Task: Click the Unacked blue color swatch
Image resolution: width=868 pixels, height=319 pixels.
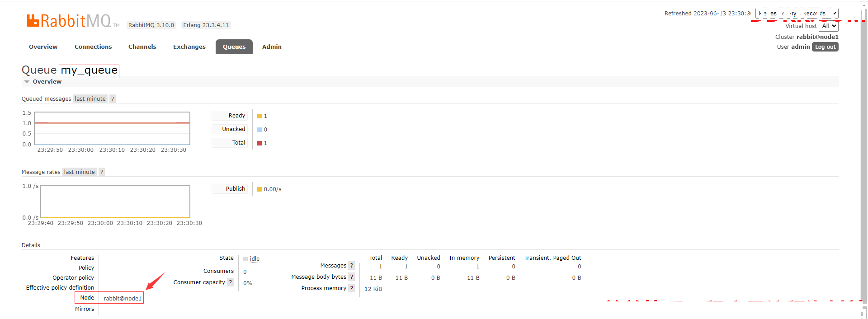Action: coord(259,130)
